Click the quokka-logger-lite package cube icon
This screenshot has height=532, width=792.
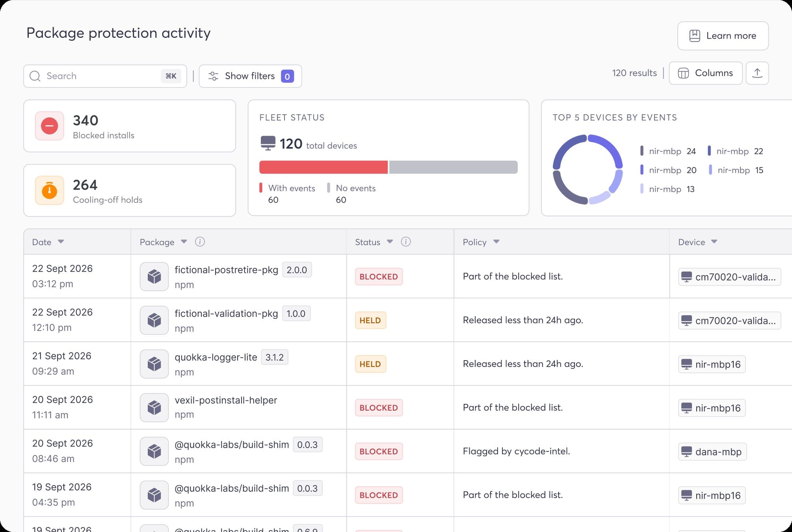pos(154,364)
